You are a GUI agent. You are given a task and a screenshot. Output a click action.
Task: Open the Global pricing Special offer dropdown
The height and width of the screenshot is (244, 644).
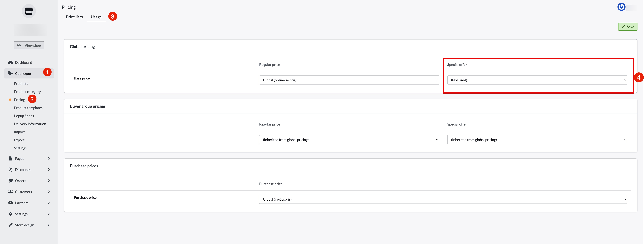[x=537, y=80]
